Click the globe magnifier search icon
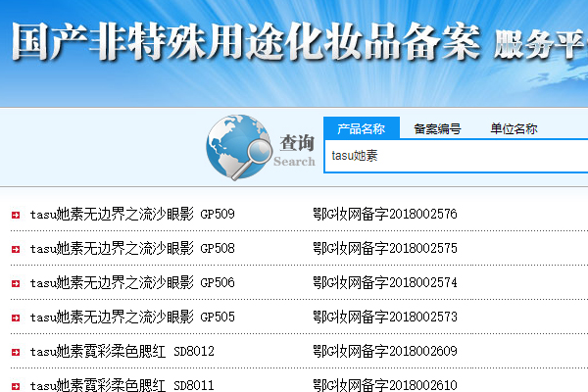The image size is (588, 392). tap(239, 147)
